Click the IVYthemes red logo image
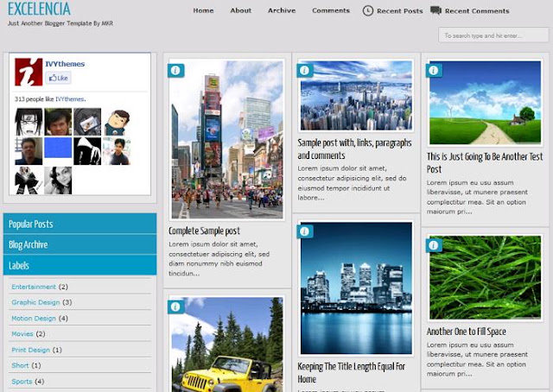This screenshot has width=553, height=392. click(x=29, y=72)
